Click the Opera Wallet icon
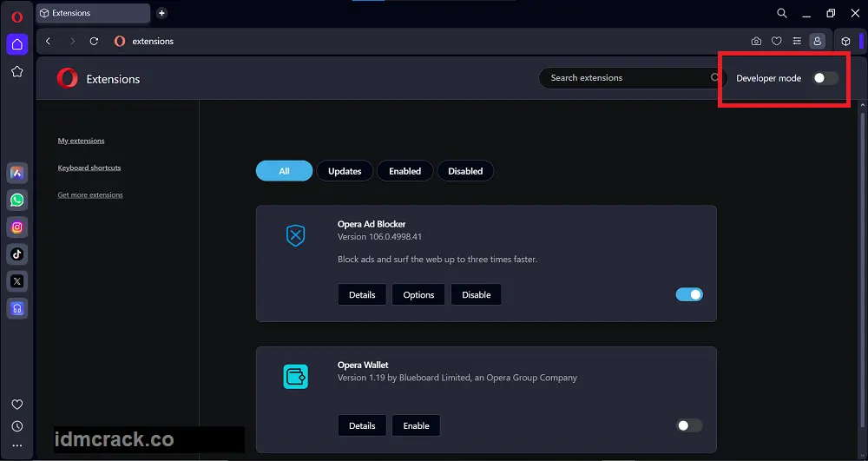Viewport: 868px width, 461px height. (296, 377)
